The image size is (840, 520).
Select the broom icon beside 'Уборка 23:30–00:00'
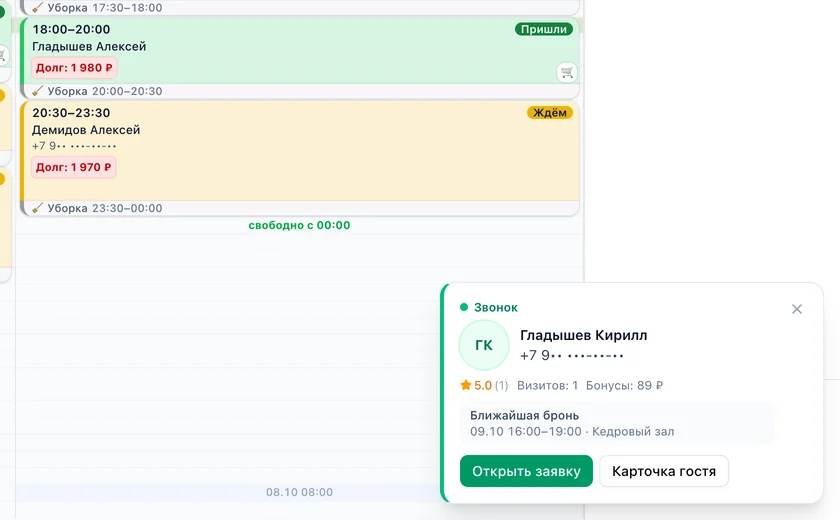tap(37, 208)
